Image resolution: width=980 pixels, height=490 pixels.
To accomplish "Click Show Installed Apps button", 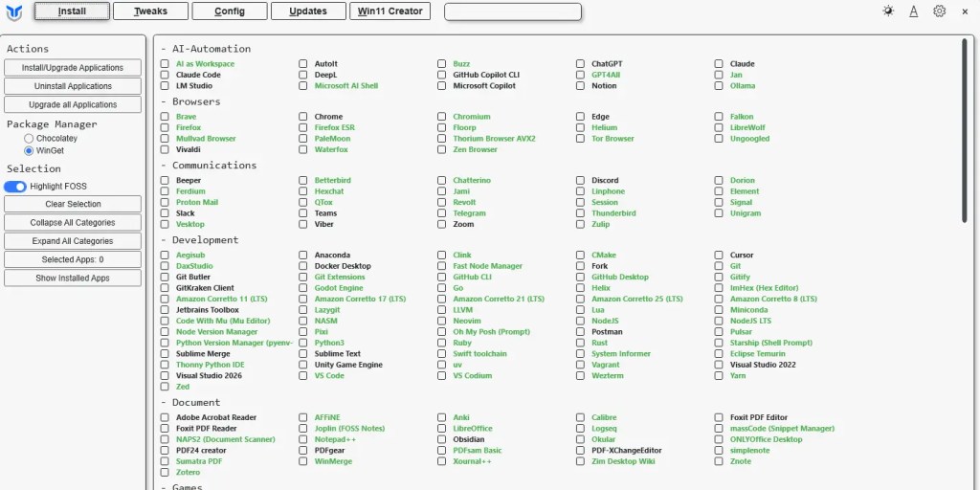I will pyautogui.click(x=73, y=278).
